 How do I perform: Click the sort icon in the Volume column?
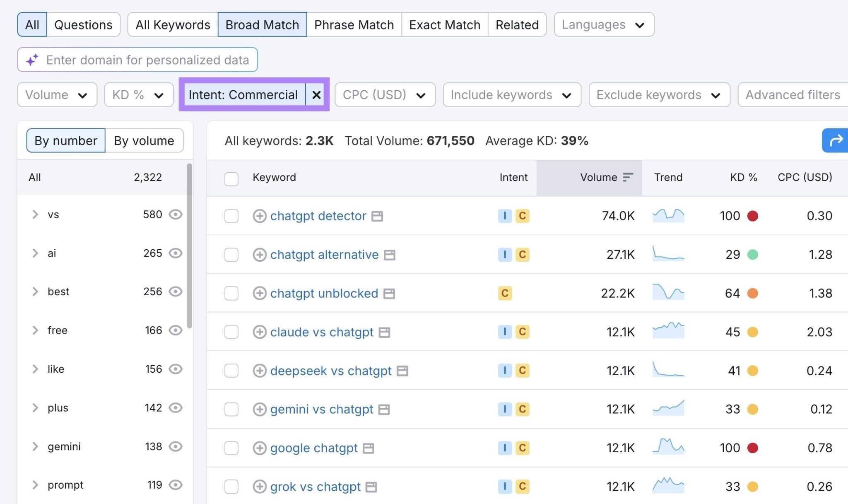click(x=628, y=177)
